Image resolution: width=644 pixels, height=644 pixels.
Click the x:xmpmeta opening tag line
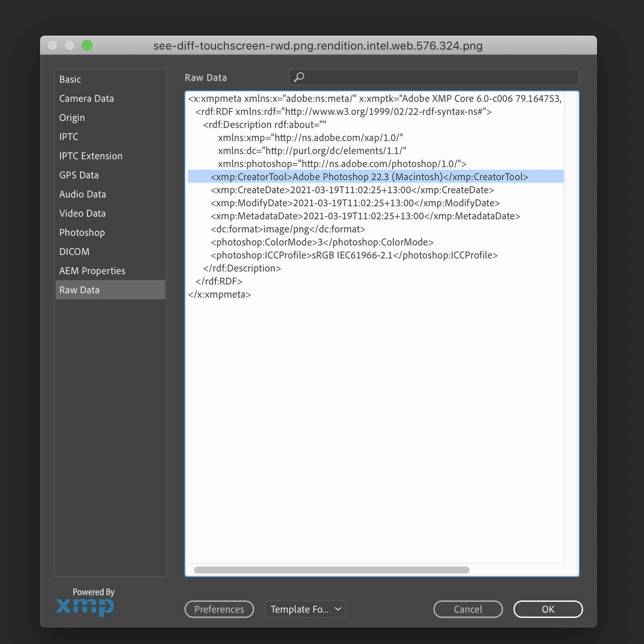coord(375,98)
